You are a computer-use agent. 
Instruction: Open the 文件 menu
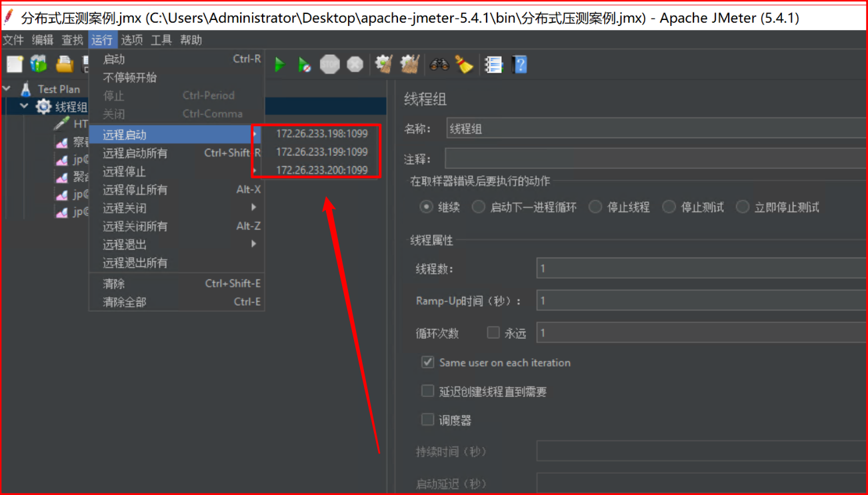click(x=13, y=40)
